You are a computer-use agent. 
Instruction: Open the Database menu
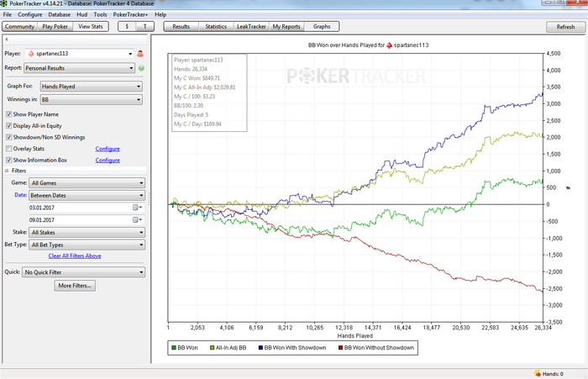tap(60, 14)
